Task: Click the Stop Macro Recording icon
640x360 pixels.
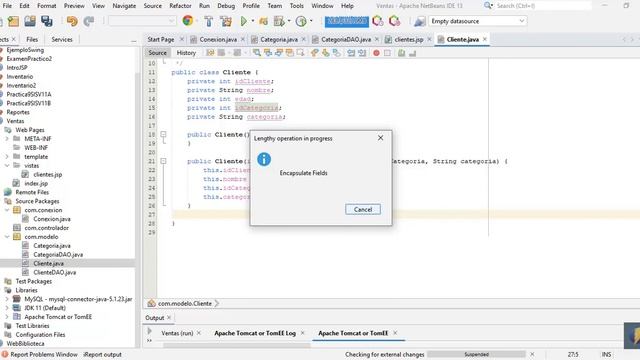Action: [387, 53]
